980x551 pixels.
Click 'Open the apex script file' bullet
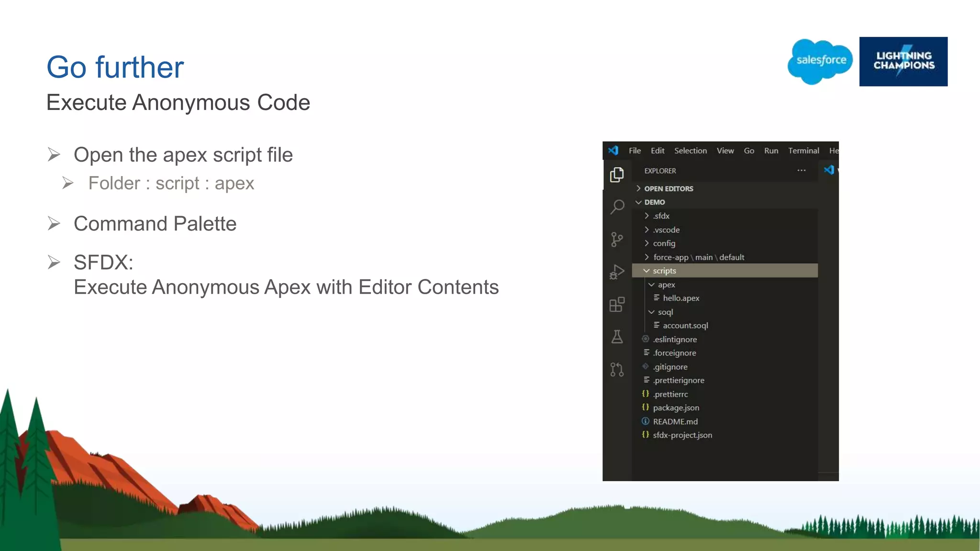(183, 155)
